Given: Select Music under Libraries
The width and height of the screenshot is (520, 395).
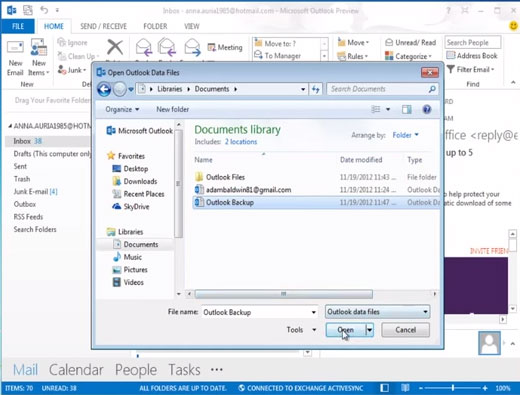Looking at the screenshot, I should pos(127,257).
